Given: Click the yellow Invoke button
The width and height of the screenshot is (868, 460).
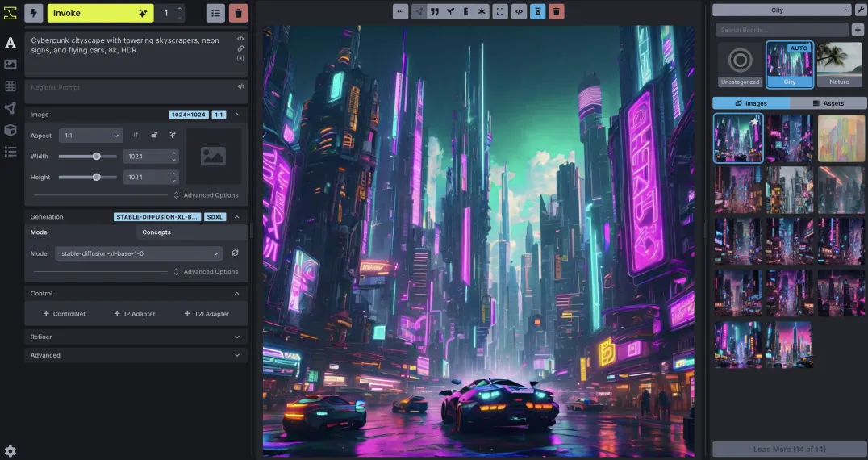Looking at the screenshot, I should tap(100, 13).
